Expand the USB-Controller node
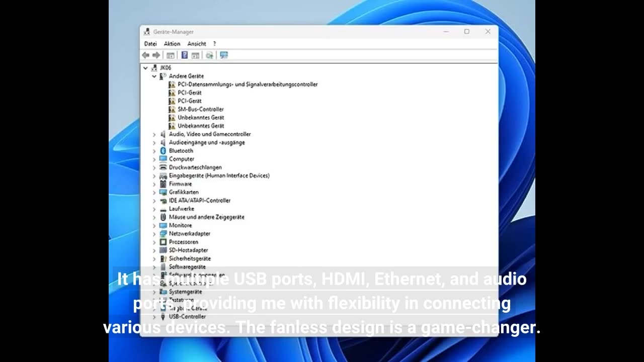The image size is (644, 362). pos(154,317)
